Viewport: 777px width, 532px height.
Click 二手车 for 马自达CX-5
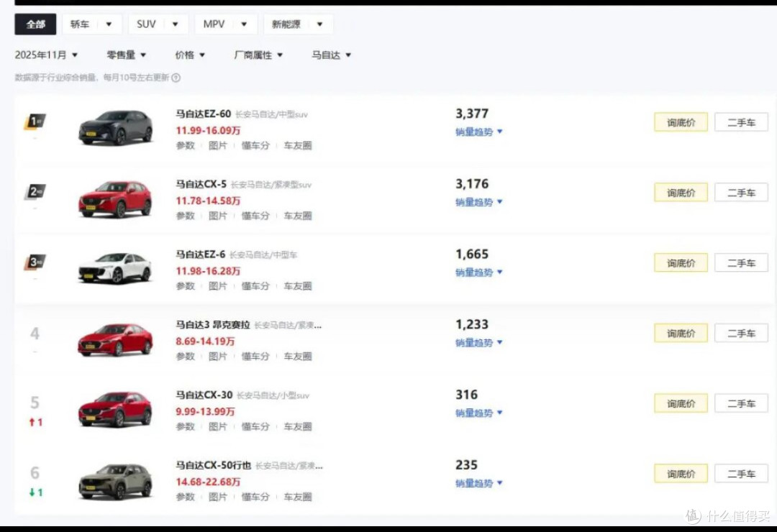click(741, 193)
